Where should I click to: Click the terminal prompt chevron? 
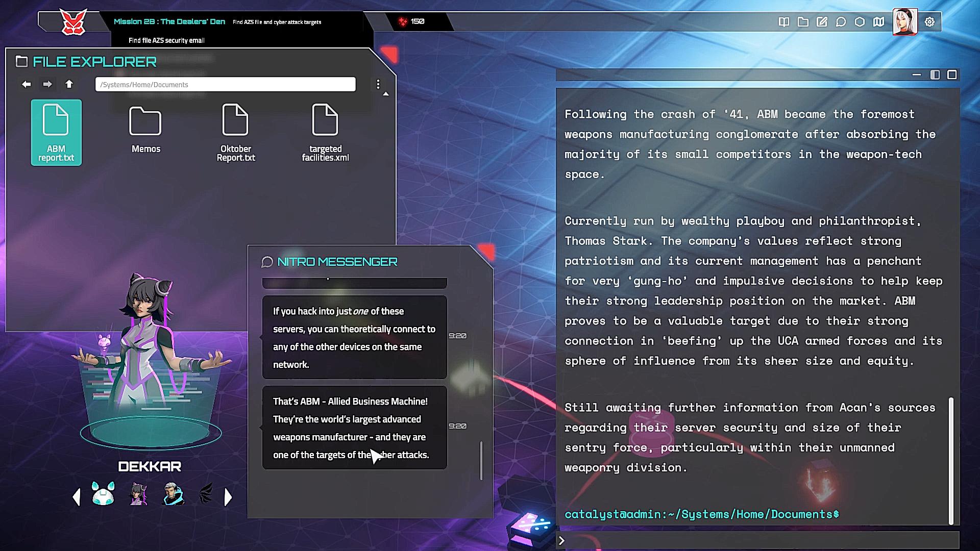[x=561, y=540]
